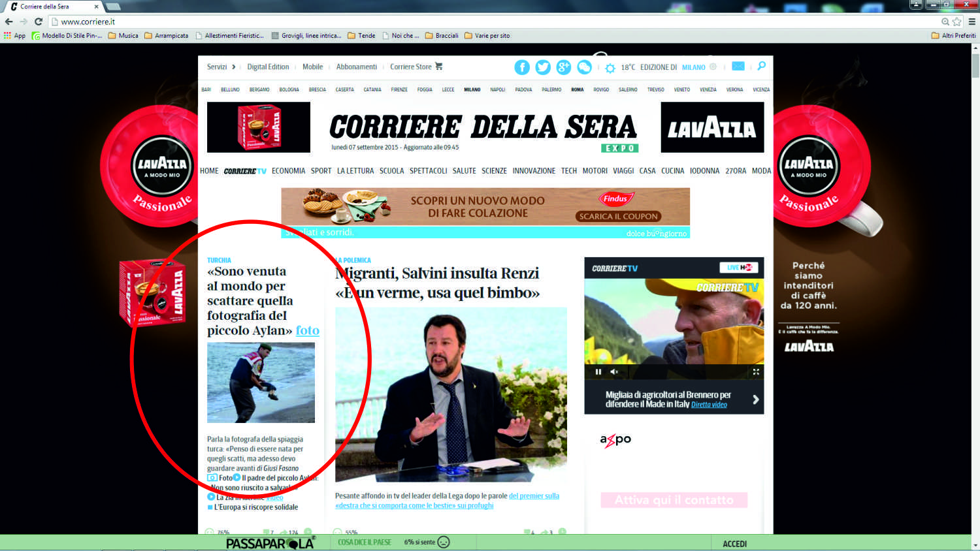
Task: Click the Lavazza banner right of masthead
Action: tap(712, 127)
